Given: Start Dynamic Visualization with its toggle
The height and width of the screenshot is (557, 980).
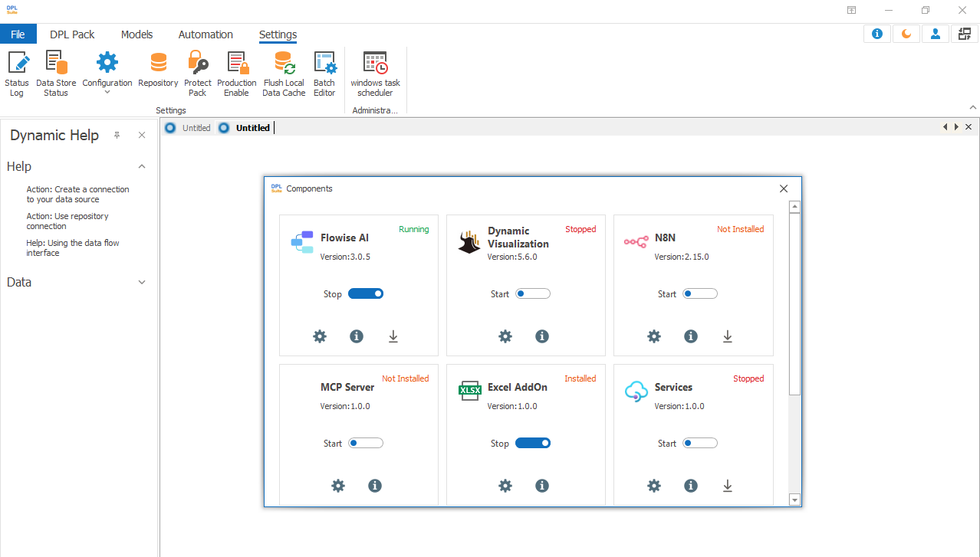Looking at the screenshot, I should point(533,293).
